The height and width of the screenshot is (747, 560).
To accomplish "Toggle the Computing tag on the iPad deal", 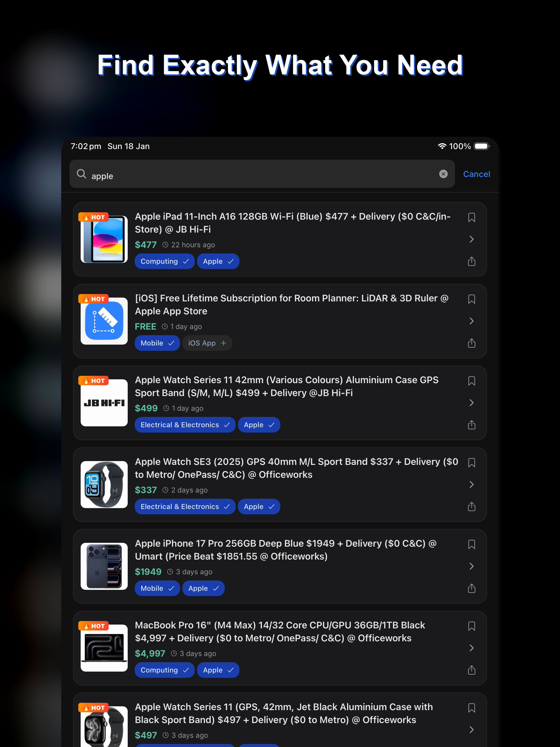I will click(165, 261).
